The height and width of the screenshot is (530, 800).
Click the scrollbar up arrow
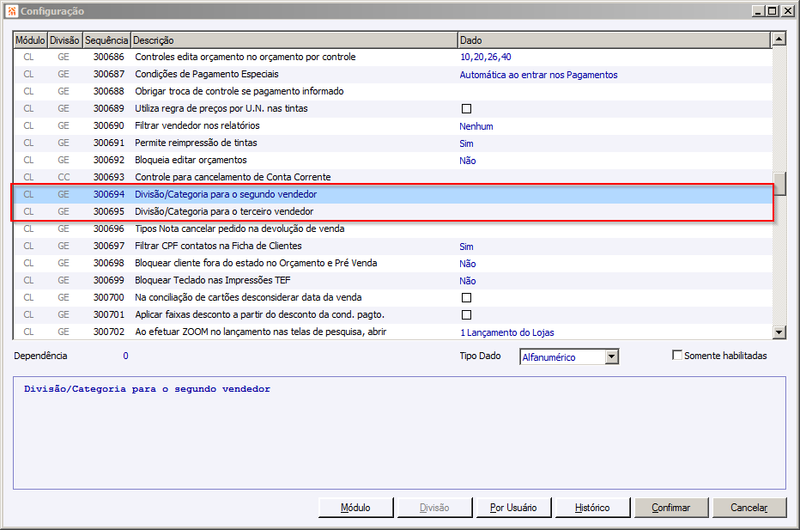779,39
